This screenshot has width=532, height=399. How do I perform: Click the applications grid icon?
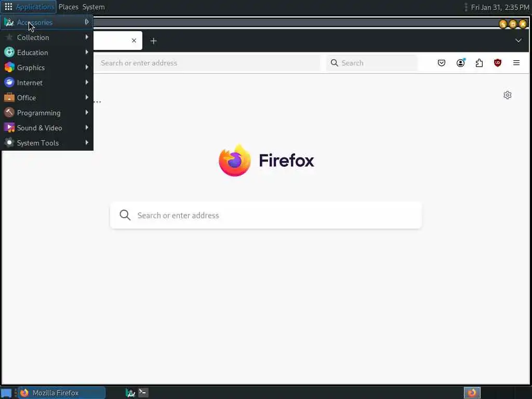coord(8,7)
